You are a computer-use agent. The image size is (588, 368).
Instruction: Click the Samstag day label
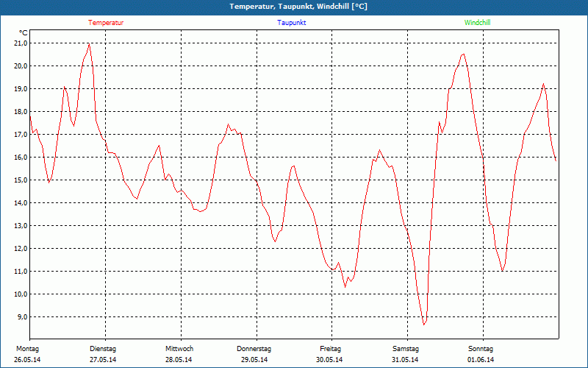(x=406, y=349)
